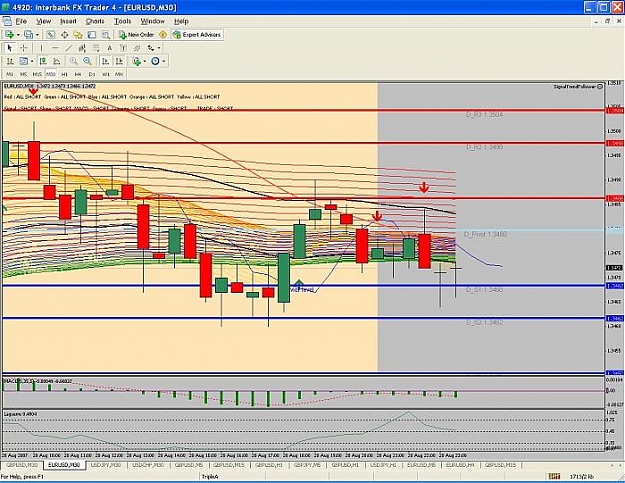Switch chart to Candlesticks display

pyautogui.click(x=43, y=61)
